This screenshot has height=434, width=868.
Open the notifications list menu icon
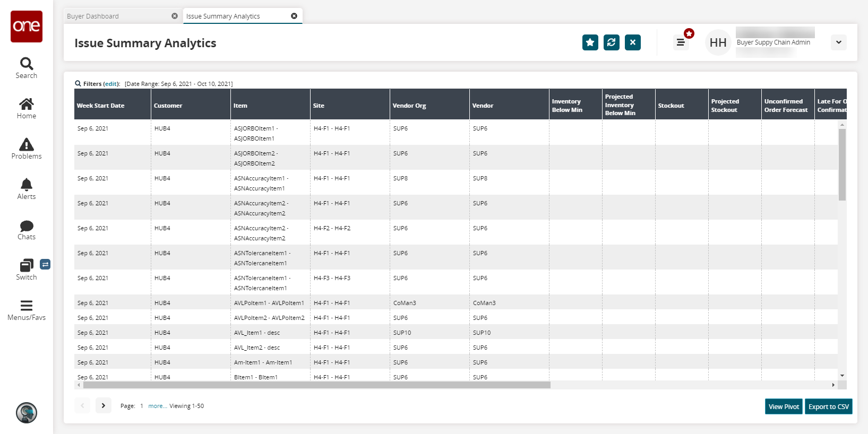click(x=681, y=42)
